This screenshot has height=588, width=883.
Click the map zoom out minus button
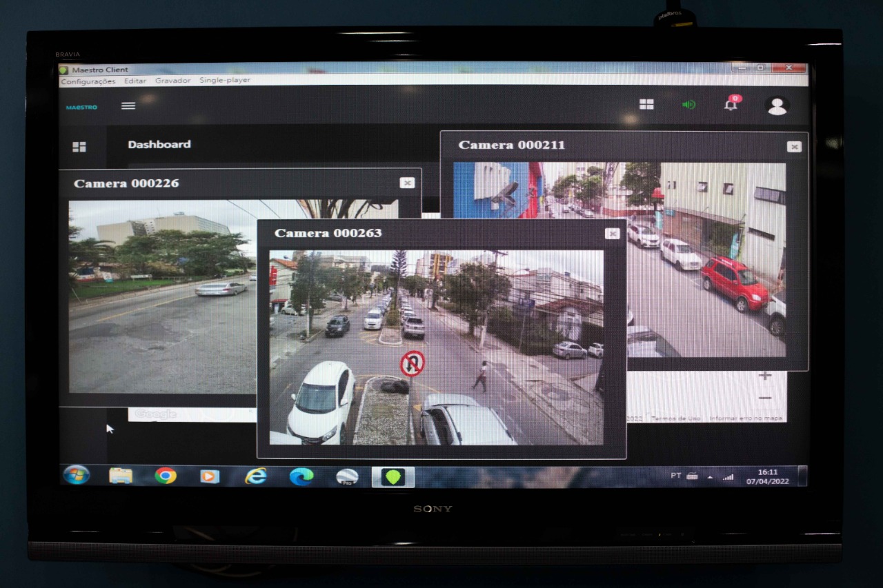pos(765,398)
